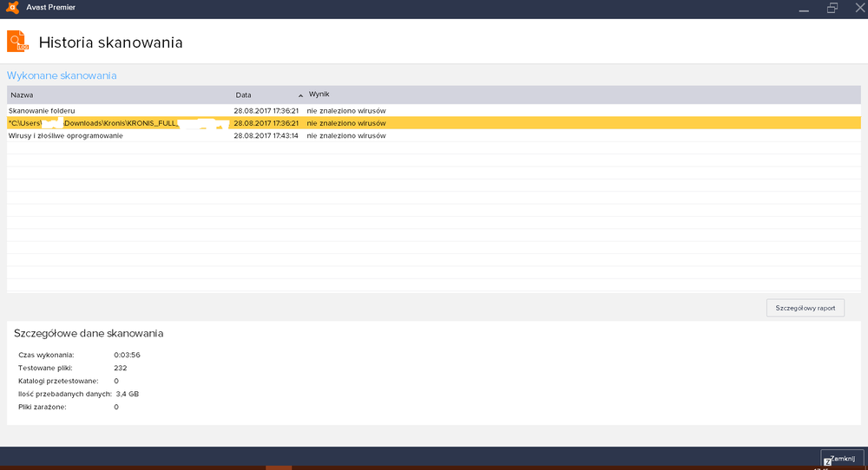The width and height of the screenshot is (868, 470).
Task: Sort scans by the Wynik column
Action: 319,95
